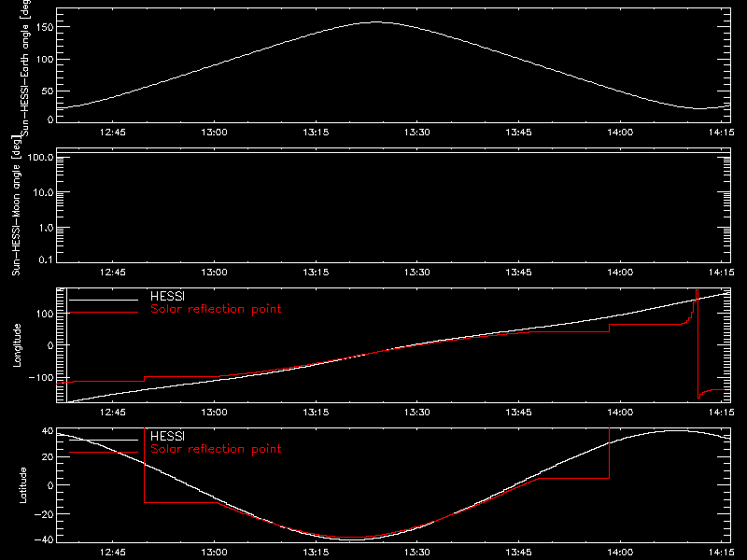Click 13:00 time label under Latitude plot

click(x=215, y=553)
